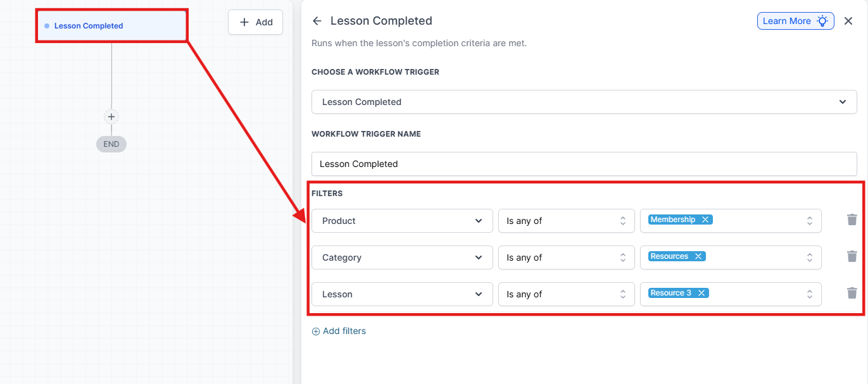Select the Lesson Completed trigger node
The image size is (868, 384).
point(111,26)
